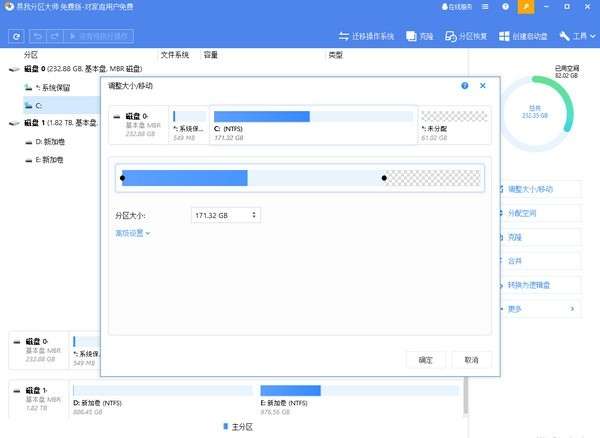Click the 确定 confirm button

coord(426,360)
